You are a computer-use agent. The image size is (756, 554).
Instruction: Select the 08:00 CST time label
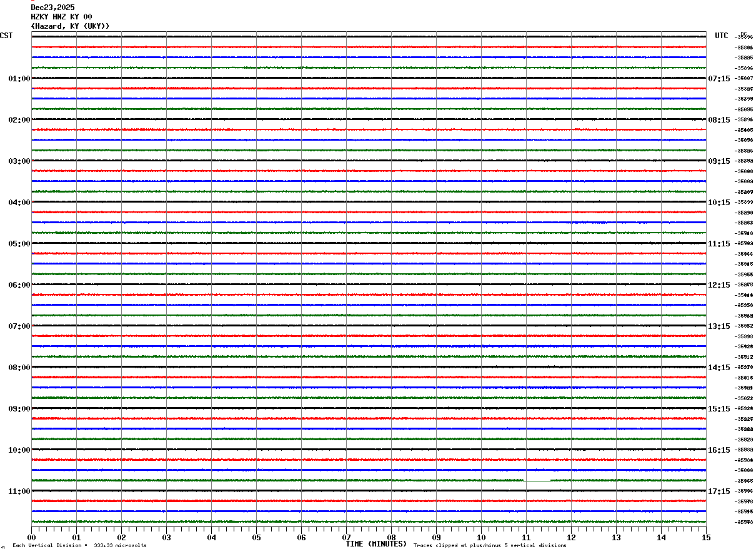click(19, 368)
